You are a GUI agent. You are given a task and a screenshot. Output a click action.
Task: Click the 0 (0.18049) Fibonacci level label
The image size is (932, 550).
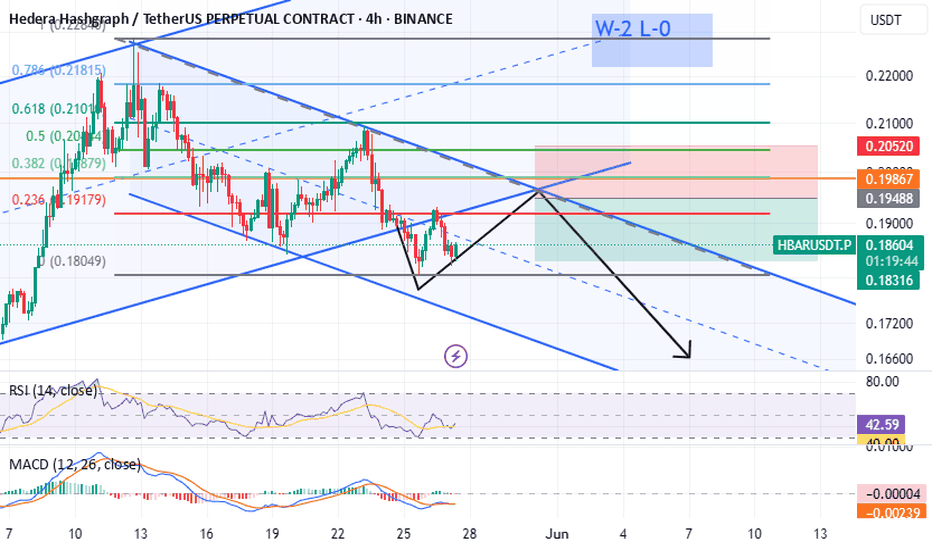(x=71, y=261)
